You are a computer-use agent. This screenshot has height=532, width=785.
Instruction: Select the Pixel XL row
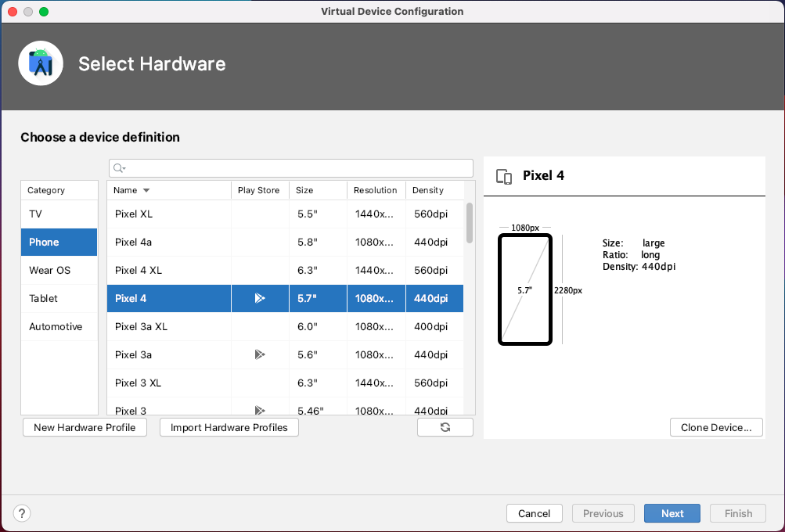click(x=286, y=214)
